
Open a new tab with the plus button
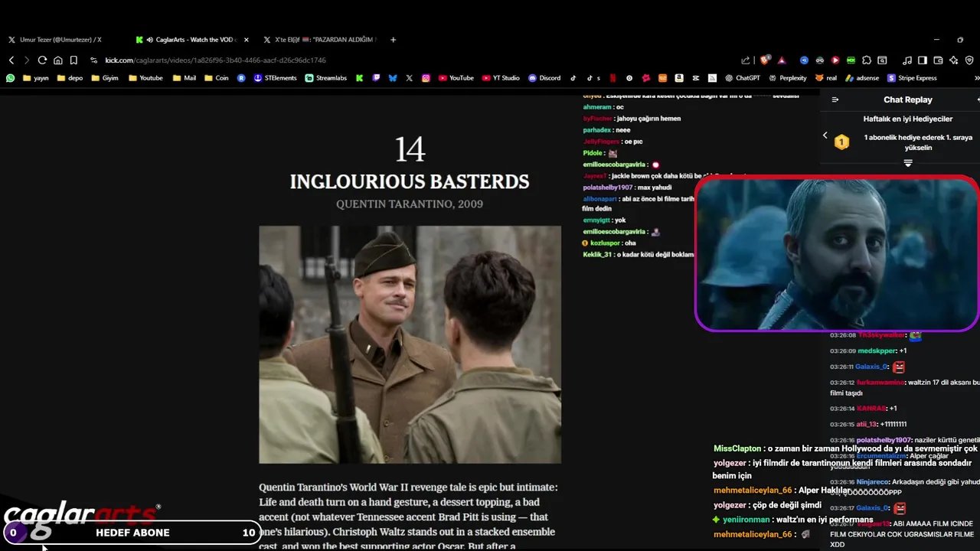coord(394,40)
